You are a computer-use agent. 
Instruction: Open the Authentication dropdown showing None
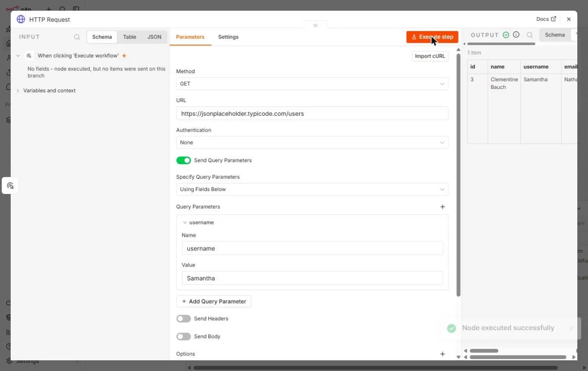(312, 142)
